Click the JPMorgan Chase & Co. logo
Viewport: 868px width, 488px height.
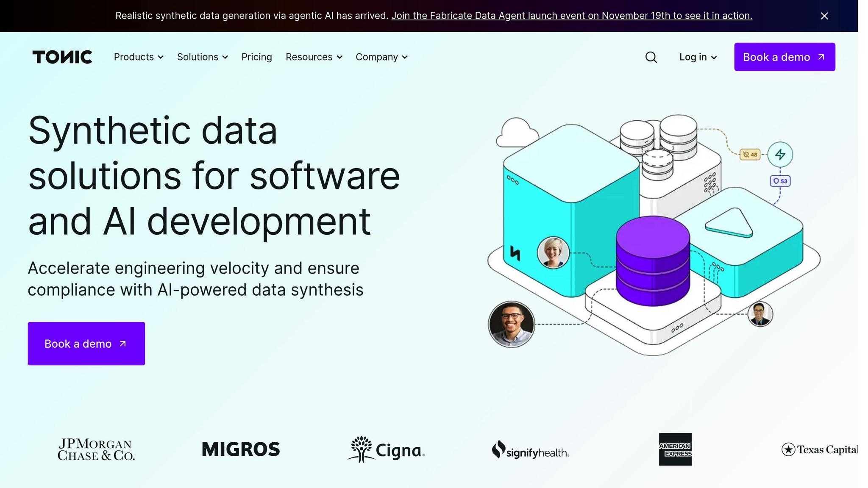[96, 450]
